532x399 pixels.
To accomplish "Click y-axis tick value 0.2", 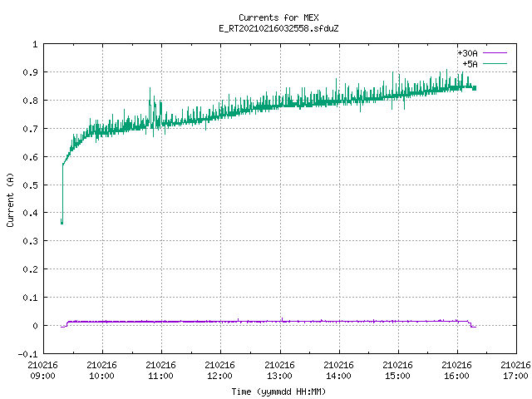I will pyautogui.click(x=30, y=269).
